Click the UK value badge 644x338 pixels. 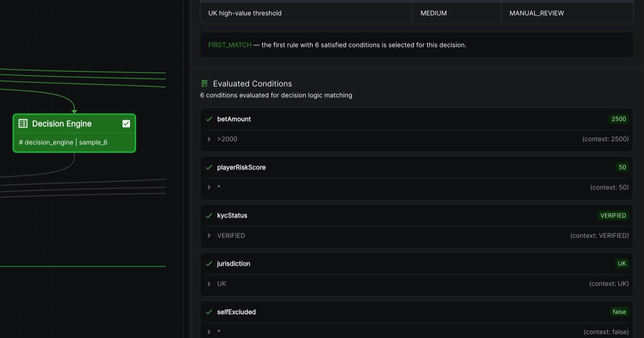[x=622, y=264]
